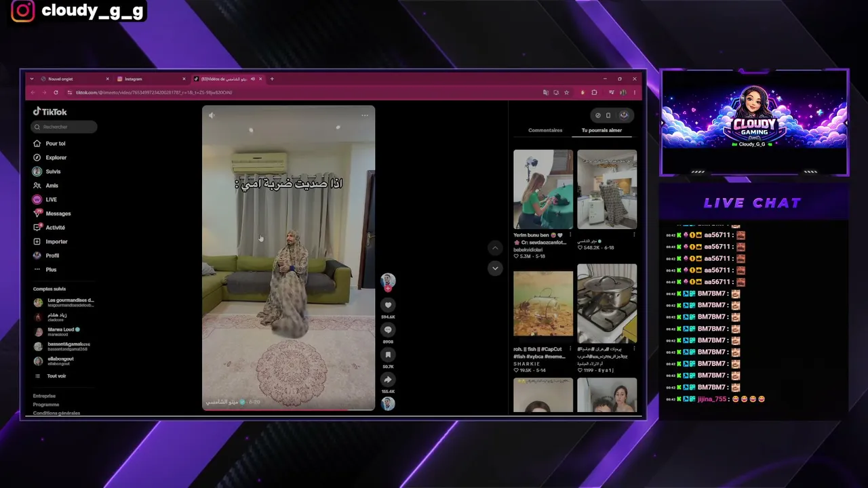This screenshot has width=868, height=488.
Task: Open the ellabongout followed account
Action: click(x=54, y=361)
